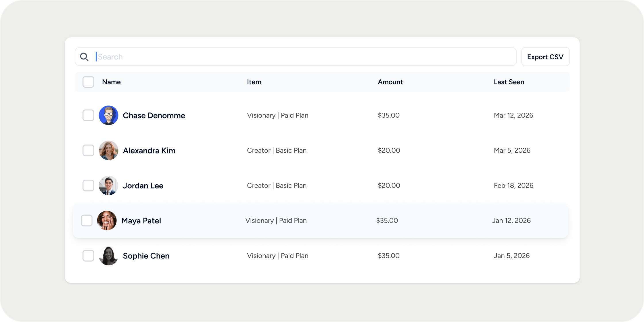Click the Last Seen column header
This screenshot has height=322, width=644.
tap(509, 82)
